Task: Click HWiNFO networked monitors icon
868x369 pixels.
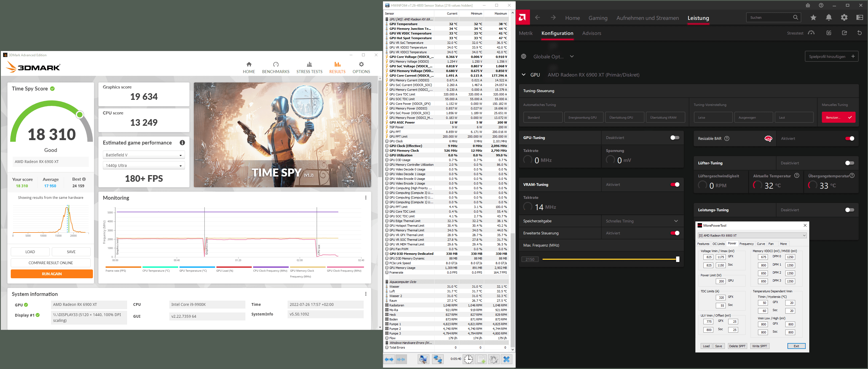Action: click(437, 359)
